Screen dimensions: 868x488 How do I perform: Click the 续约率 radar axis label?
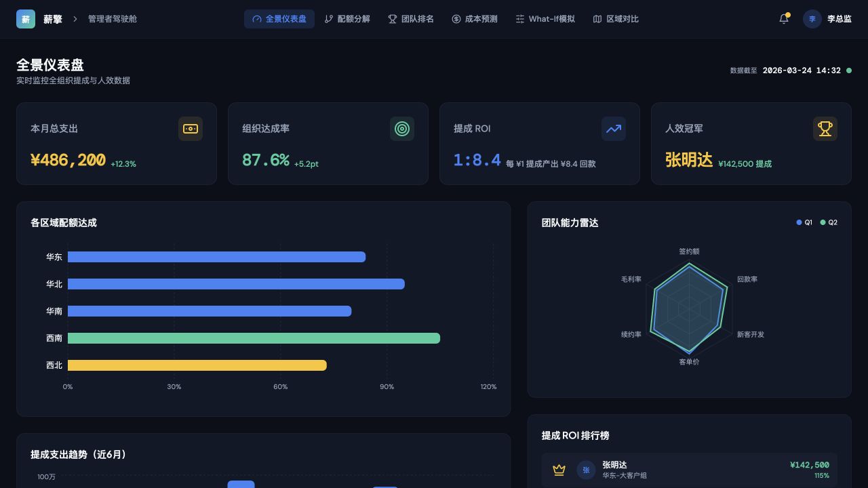pos(631,335)
